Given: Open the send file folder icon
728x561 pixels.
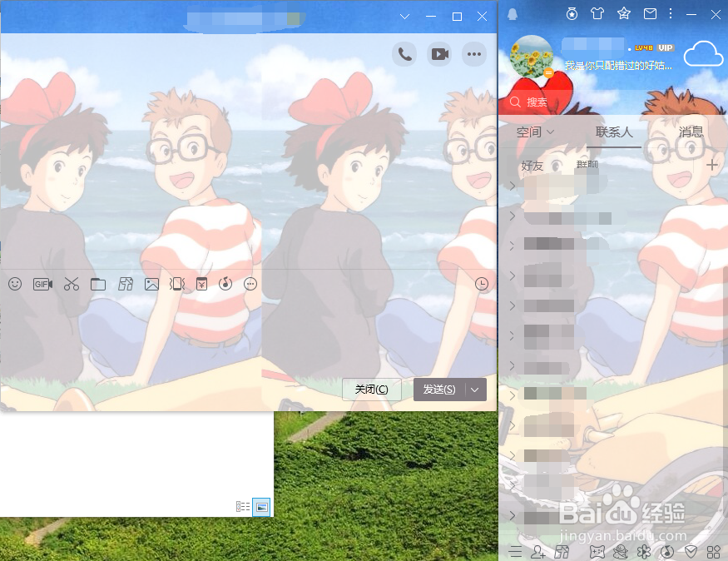Looking at the screenshot, I should [97, 284].
